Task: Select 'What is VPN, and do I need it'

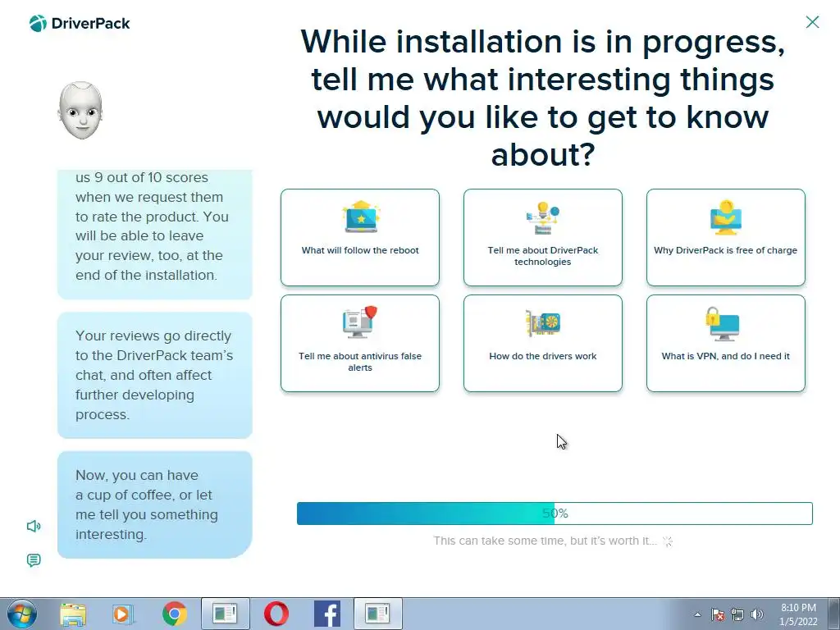Action: tap(726, 344)
